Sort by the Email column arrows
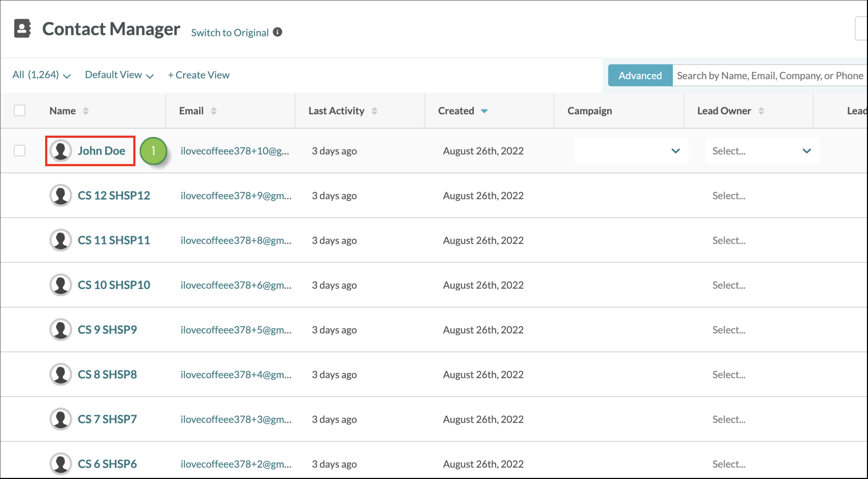The height and width of the screenshot is (479, 868). (x=214, y=111)
